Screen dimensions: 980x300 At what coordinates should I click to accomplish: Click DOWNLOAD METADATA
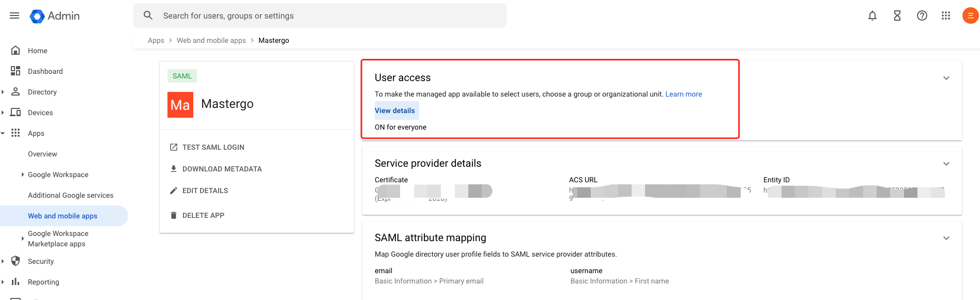click(x=222, y=169)
